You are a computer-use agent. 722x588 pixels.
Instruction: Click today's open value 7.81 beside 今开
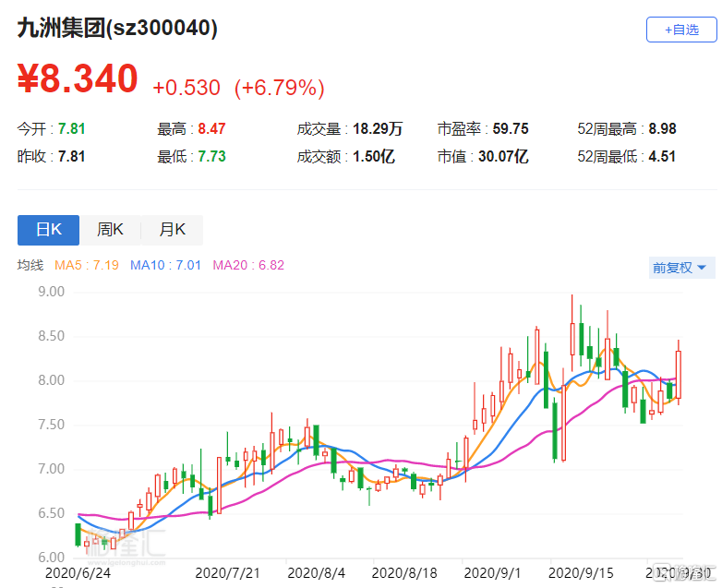click(x=71, y=129)
